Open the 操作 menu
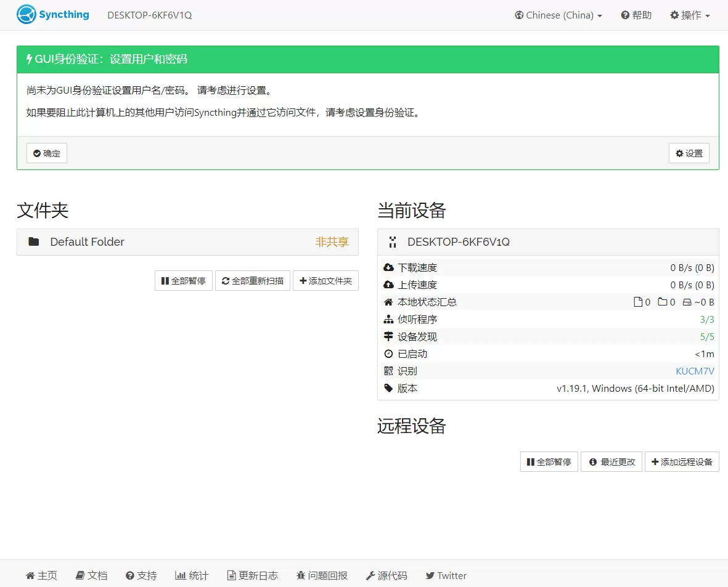Image resolution: width=728 pixels, height=587 pixels. (x=689, y=15)
